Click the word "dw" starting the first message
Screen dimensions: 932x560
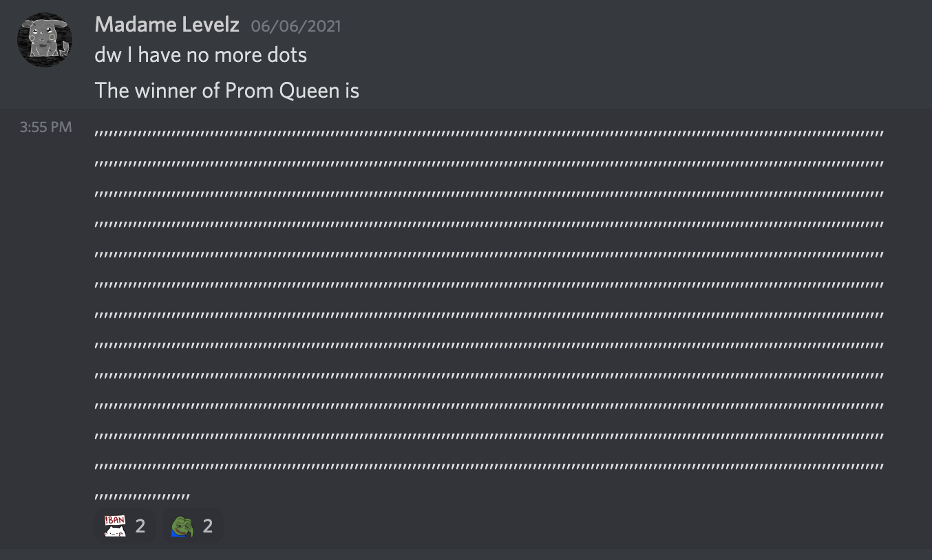click(108, 55)
